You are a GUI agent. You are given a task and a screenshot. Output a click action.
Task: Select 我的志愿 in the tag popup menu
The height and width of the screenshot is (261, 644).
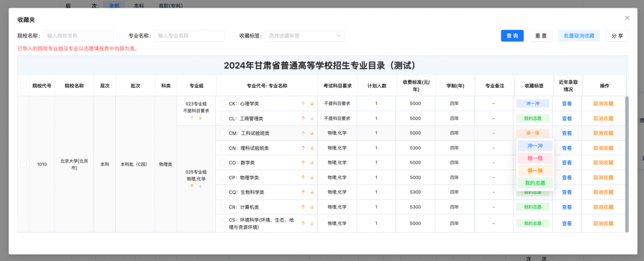point(535,183)
